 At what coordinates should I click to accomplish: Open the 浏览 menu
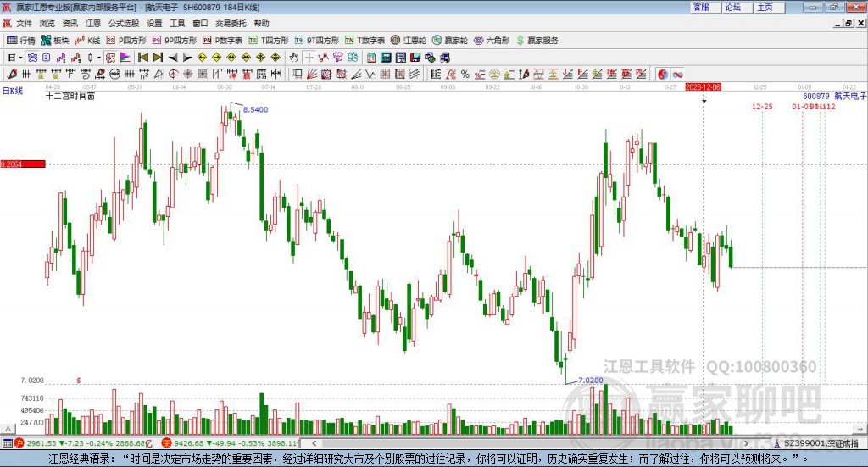pos(47,23)
